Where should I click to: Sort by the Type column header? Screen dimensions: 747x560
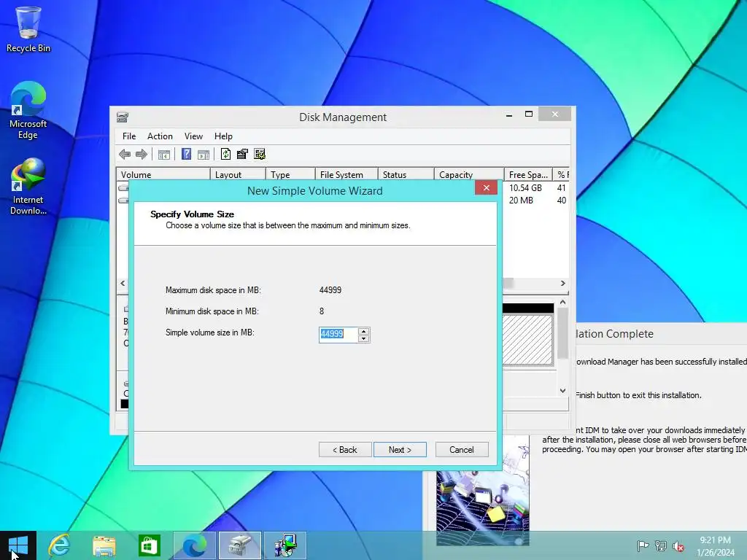290,175
